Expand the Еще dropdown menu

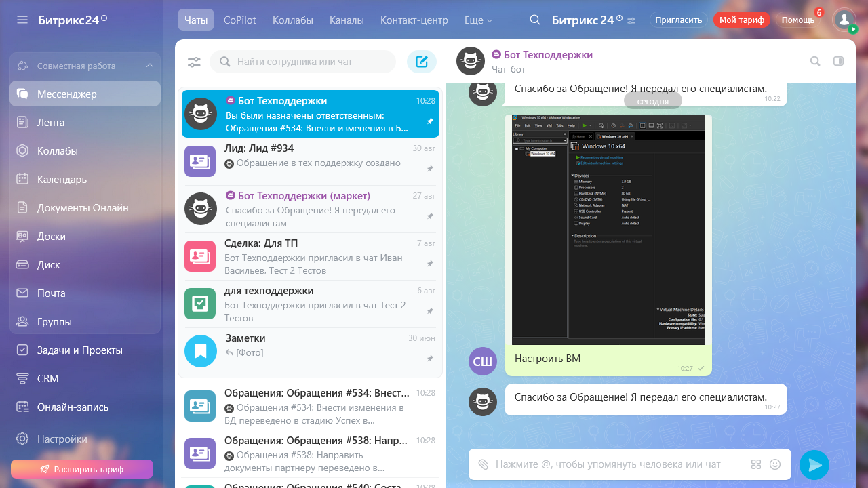tap(478, 20)
